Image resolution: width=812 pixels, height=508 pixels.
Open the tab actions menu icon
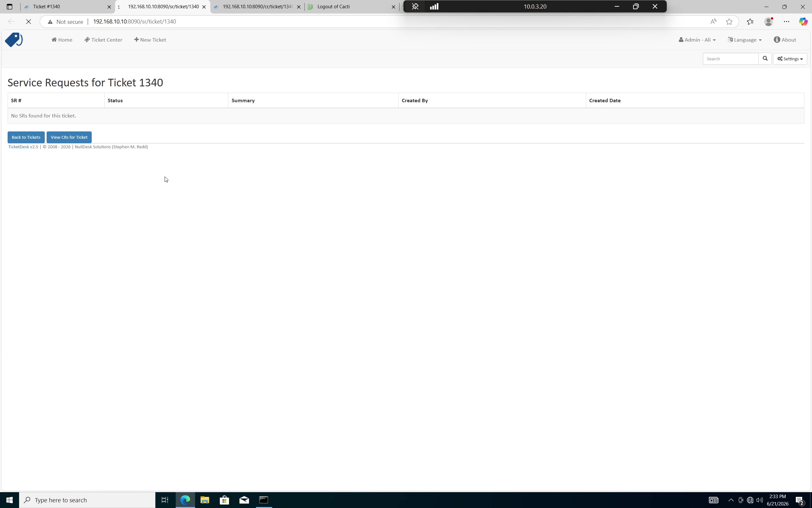click(10, 7)
